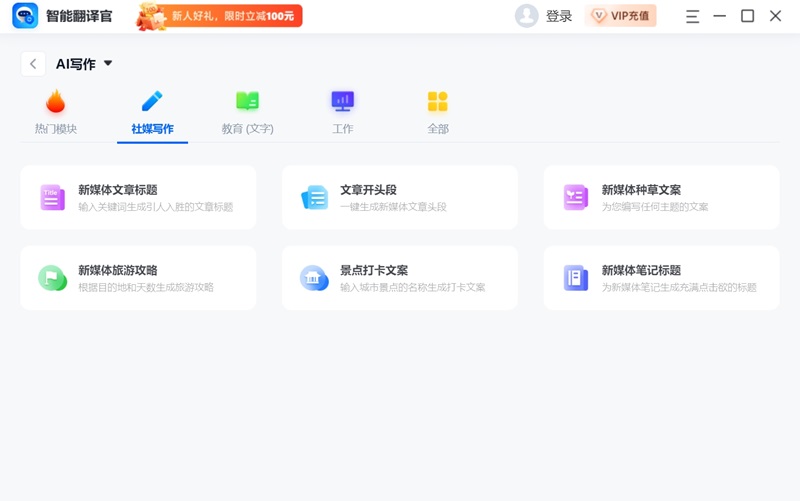
Task: Open the 新媒体种草文案 card title
Action: (x=641, y=190)
